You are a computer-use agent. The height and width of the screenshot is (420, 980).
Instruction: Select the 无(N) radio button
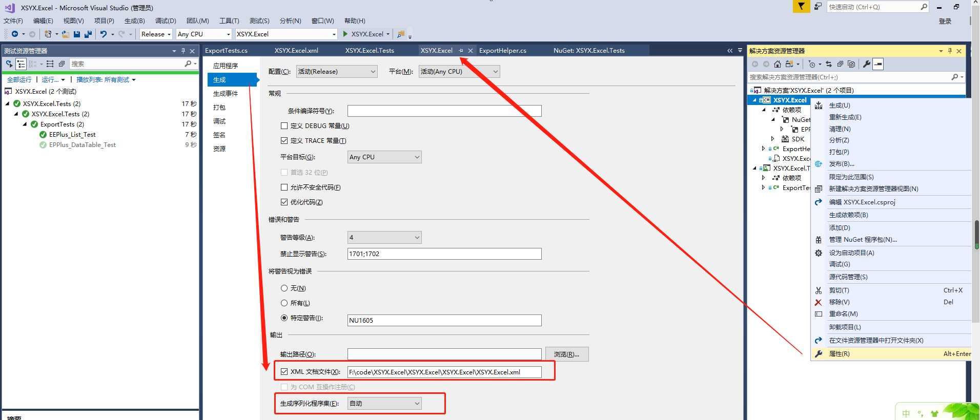click(x=284, y=288)
